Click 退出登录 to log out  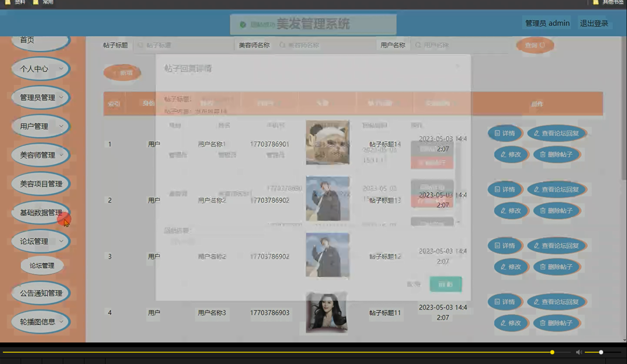point(594,23)
